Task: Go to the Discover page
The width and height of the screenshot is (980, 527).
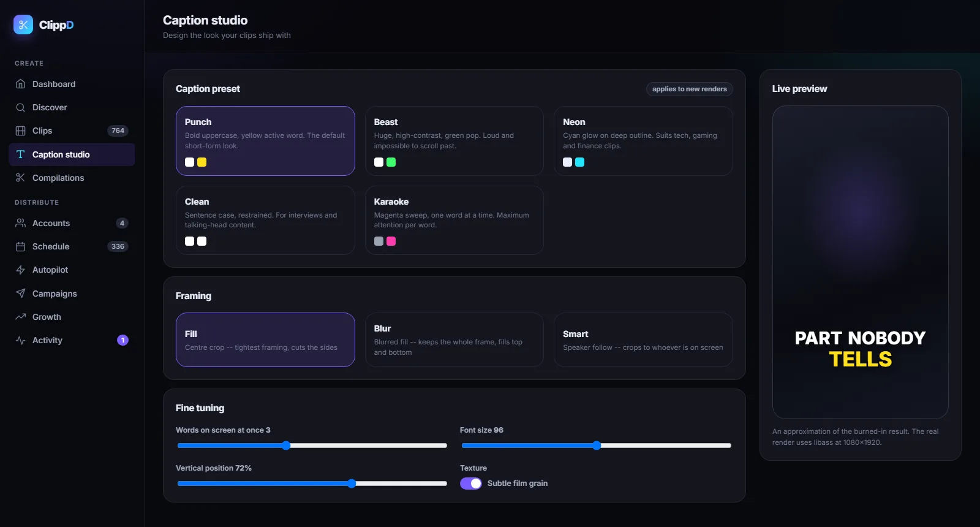Action: pos(72,107)
